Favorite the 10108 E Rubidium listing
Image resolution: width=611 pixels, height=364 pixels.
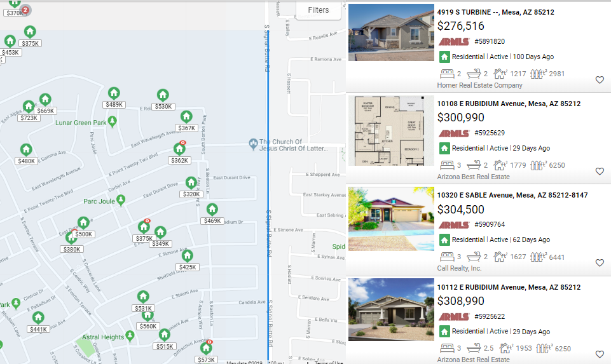(600, 172)
